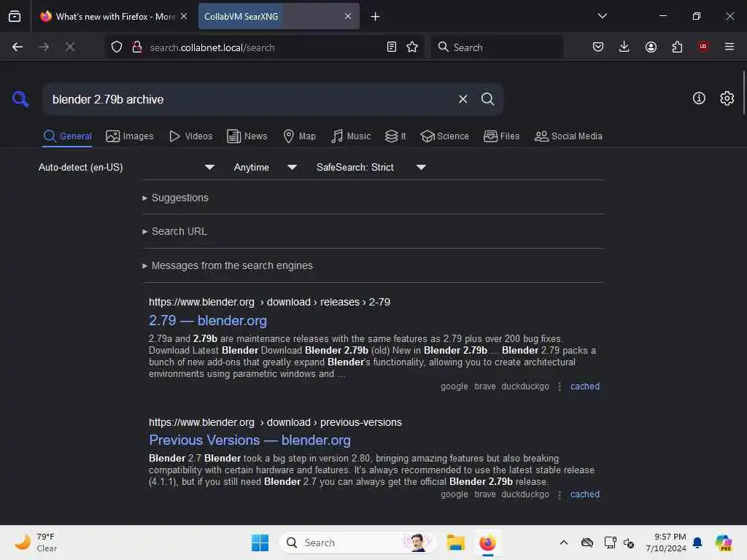The height and width of the screenshot is (560, 747).
Task: Open uBlock Origin extension icon
Action: point(703,46)
